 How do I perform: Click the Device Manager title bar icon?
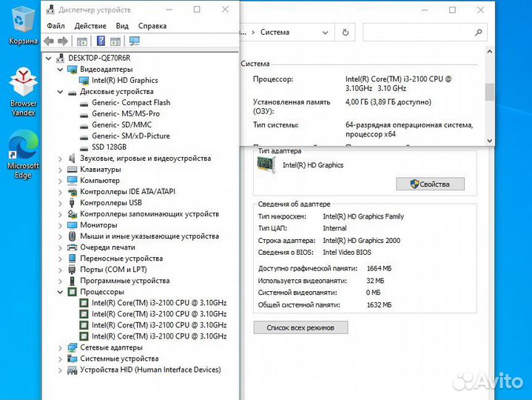(x=50, y=10)
